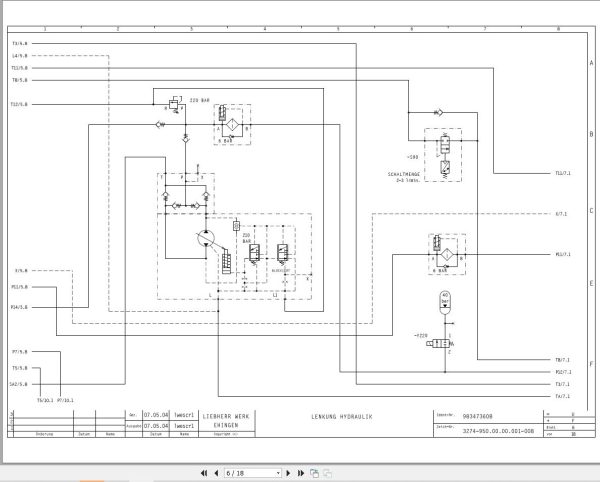Click the T3/7.1 line label

(562, 384)
